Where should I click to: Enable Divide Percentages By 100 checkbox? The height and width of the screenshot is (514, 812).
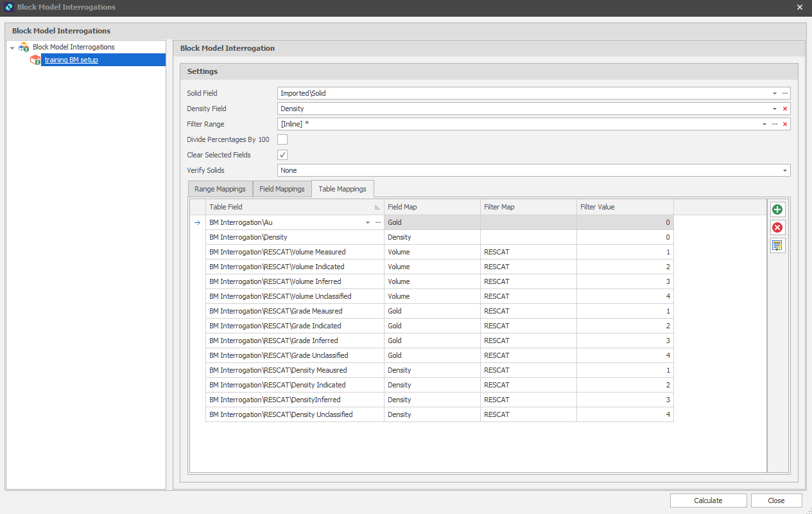click(x=282, y=139)
